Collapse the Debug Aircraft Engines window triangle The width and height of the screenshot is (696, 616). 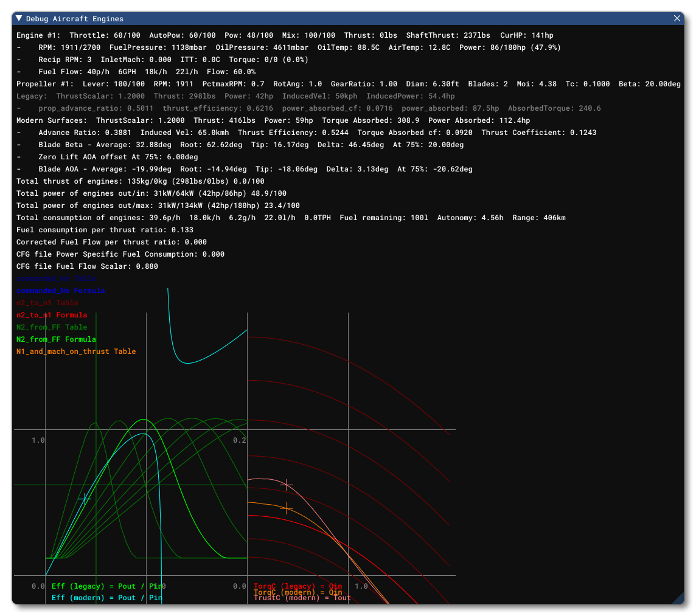click(19, 19)
